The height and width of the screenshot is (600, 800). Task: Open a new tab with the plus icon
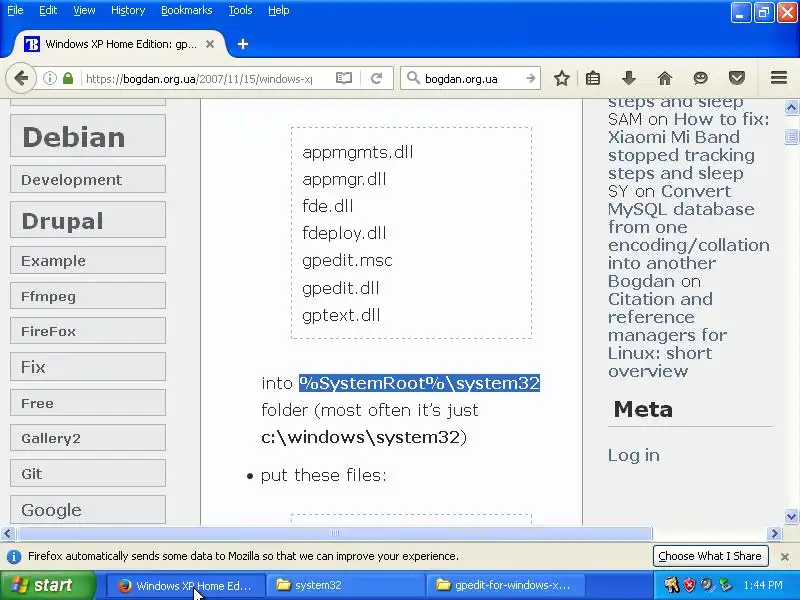coord(243,44)
